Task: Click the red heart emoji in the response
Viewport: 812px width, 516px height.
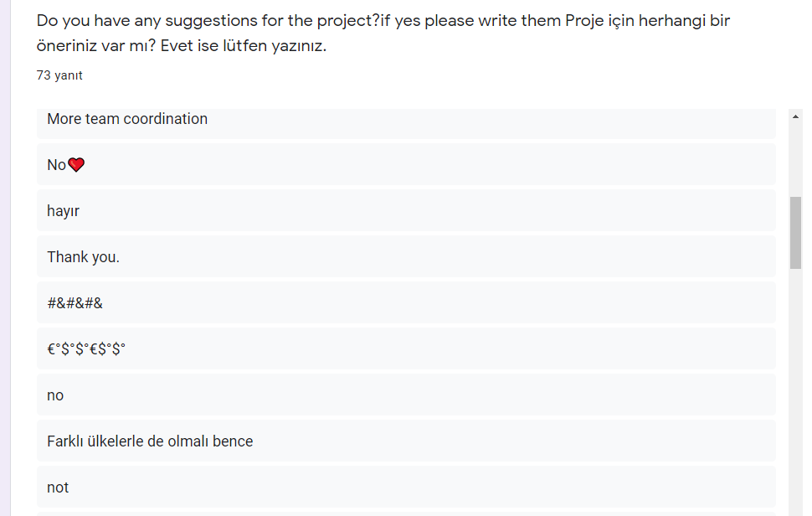Action: click(x=76, y=165)
